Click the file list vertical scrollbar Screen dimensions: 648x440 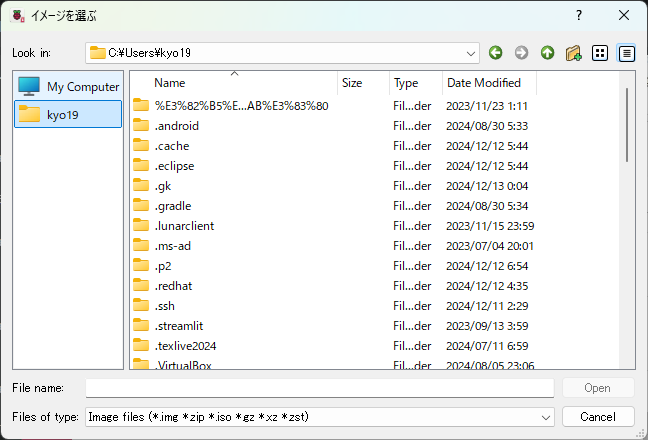627,125
